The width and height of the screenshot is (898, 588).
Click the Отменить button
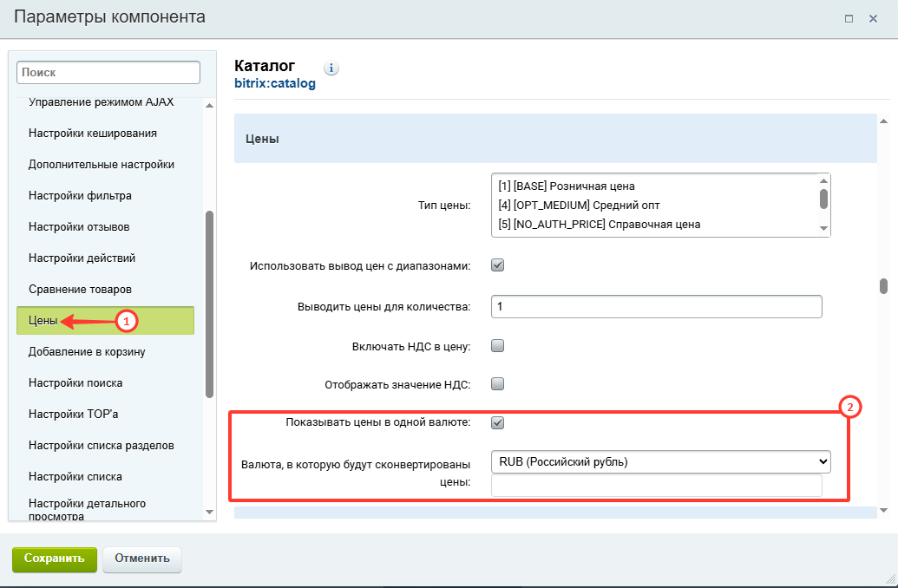click(142, 559)
